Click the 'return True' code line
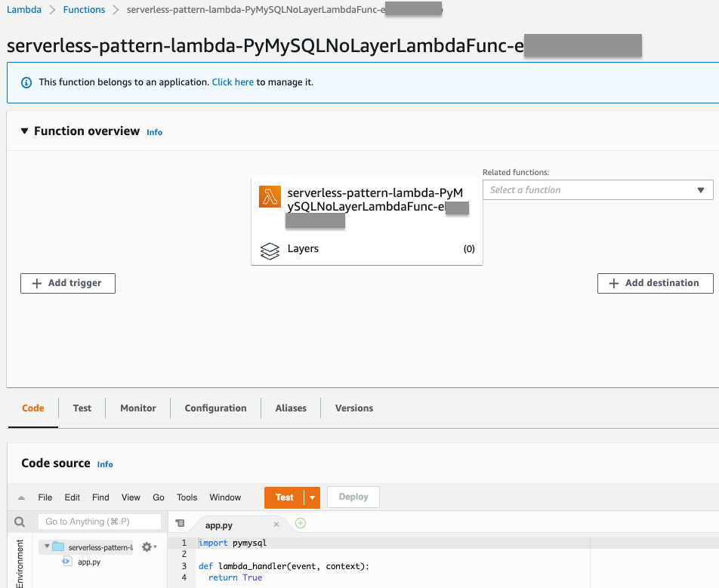Viewport: 719px width, 588px height. [x=235, y=577]
